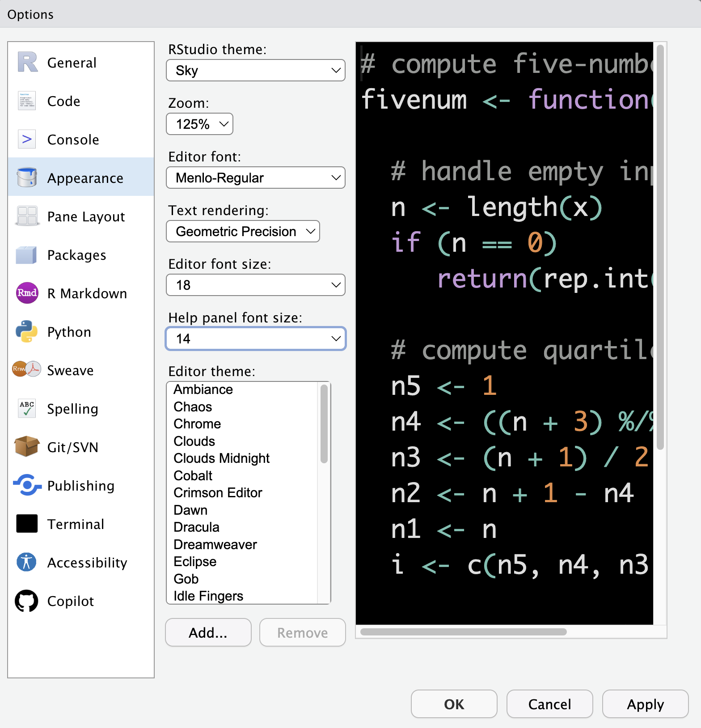
Task: Click the Add... theme button
Action: (208, 632)
